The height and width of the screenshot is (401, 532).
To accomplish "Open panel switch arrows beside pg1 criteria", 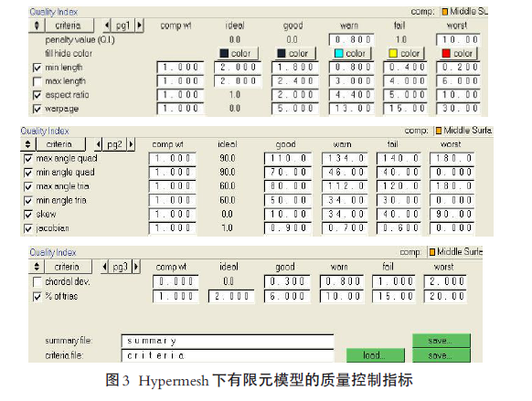I will click(37, 26).
